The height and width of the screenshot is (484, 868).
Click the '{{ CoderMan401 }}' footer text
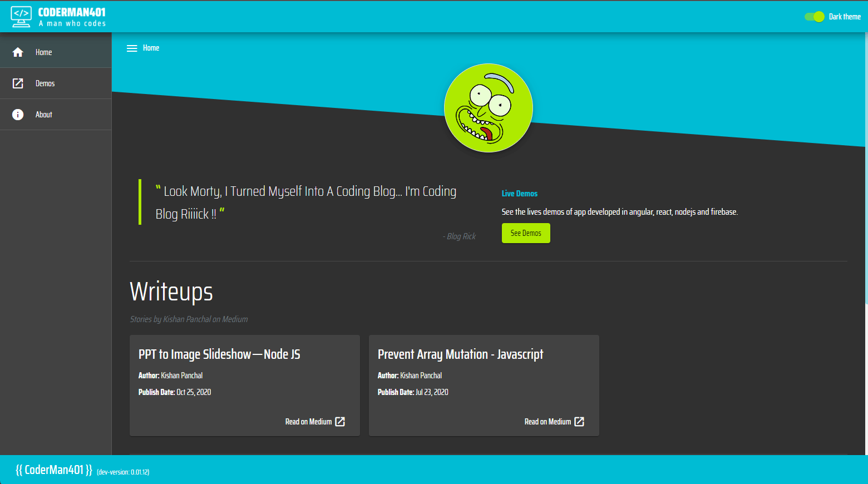(54, 470)
